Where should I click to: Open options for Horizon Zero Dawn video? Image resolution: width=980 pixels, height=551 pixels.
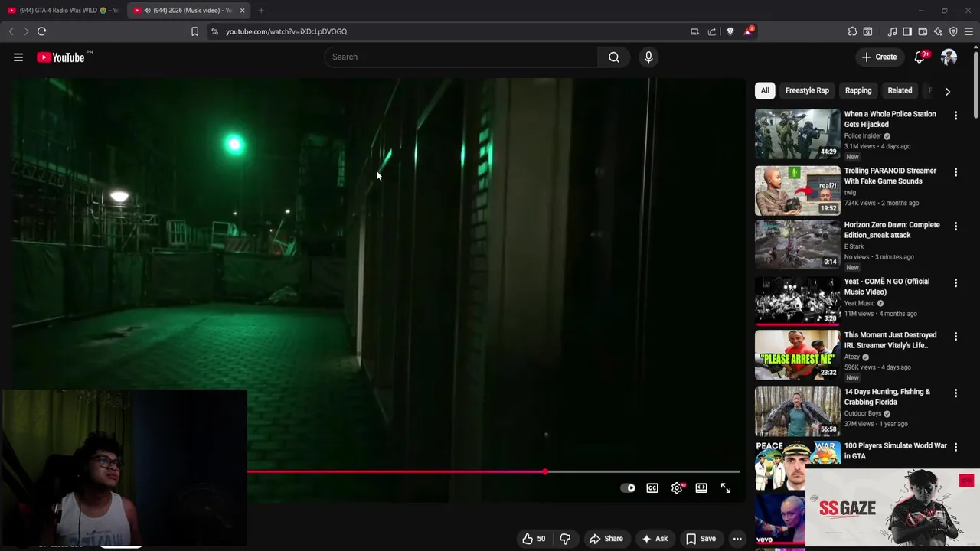[955, 227]
